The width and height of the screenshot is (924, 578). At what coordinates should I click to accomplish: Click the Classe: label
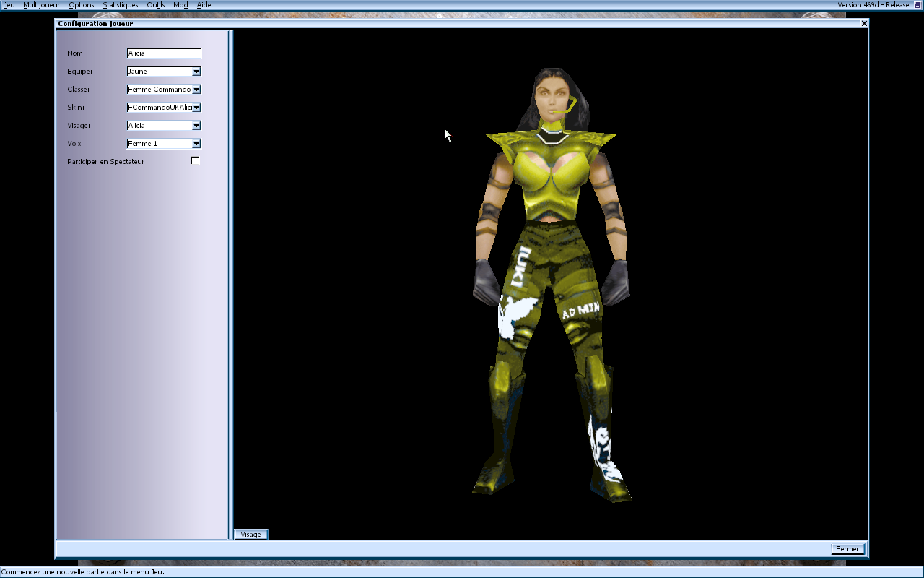(78, 90)
